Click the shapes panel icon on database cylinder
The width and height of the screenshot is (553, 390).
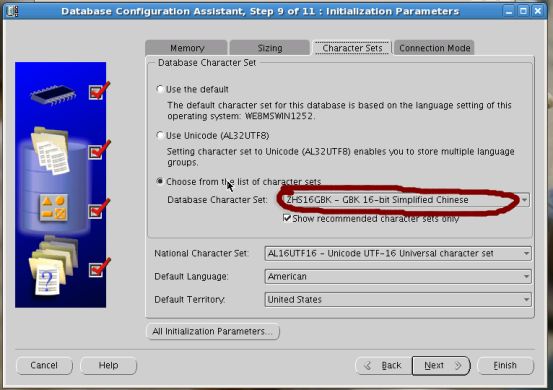coord(53,208)
